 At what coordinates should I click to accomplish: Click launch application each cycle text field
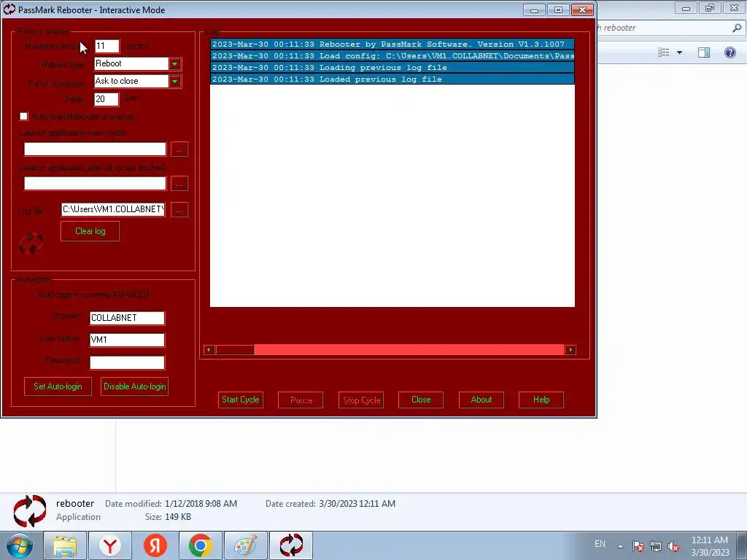coord(96,149)
